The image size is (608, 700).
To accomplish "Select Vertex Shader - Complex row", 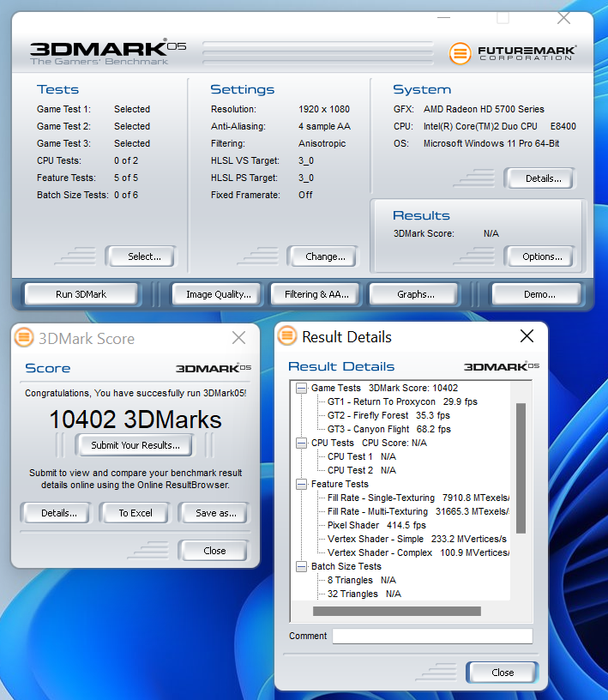I will (x=418, y=552).
